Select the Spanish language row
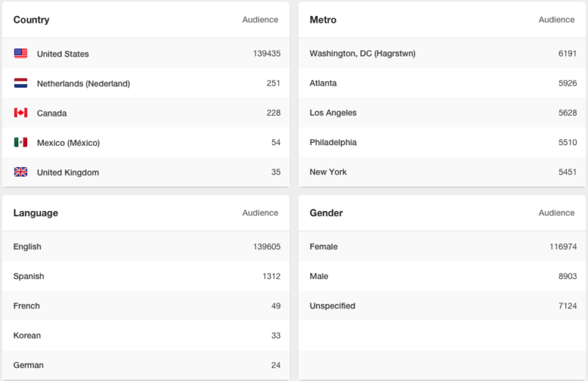Viewport: 588px width, 381px height. coord(145,276)
